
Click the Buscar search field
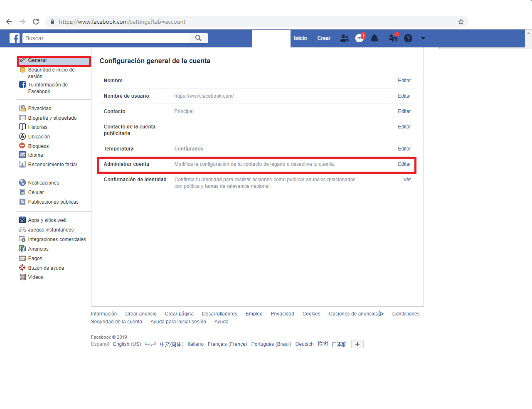click(x=106, y=38)
